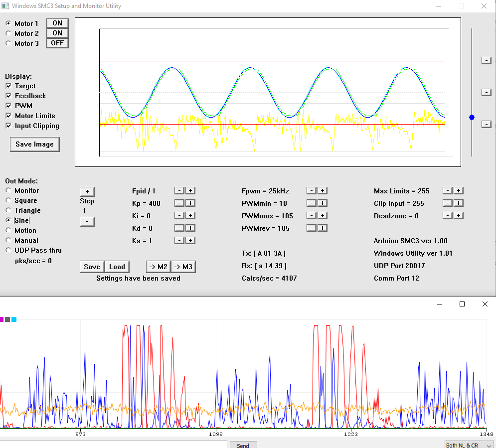Increase PWMmax with the plus button
The width and height of the screenshot is (496, 448).
pyautogui.click(x=323, y=216)
